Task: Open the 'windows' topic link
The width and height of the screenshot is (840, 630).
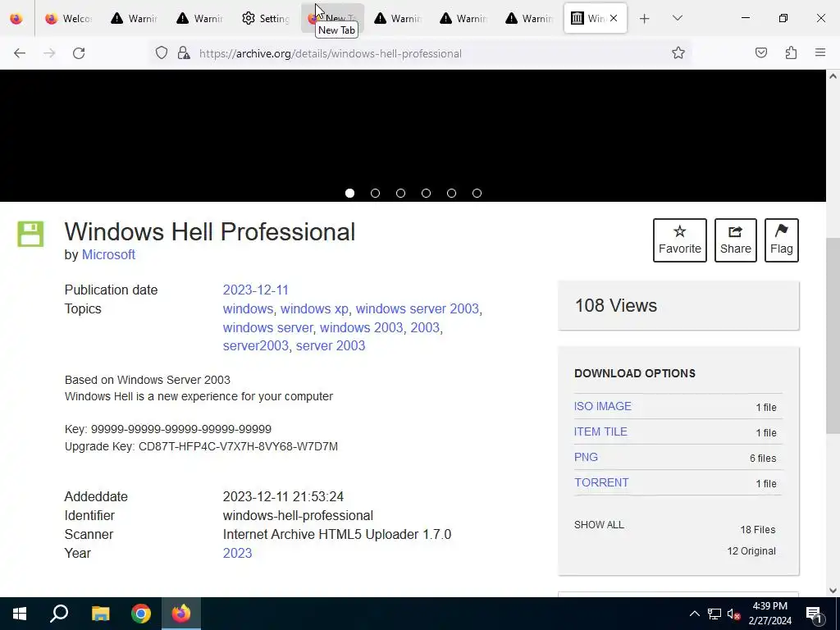Action: [248, 308]
